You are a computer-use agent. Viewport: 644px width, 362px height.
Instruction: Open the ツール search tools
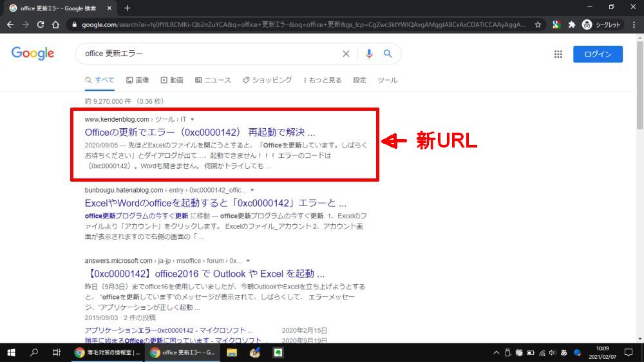pyautogui.click(x=387, y=80)
